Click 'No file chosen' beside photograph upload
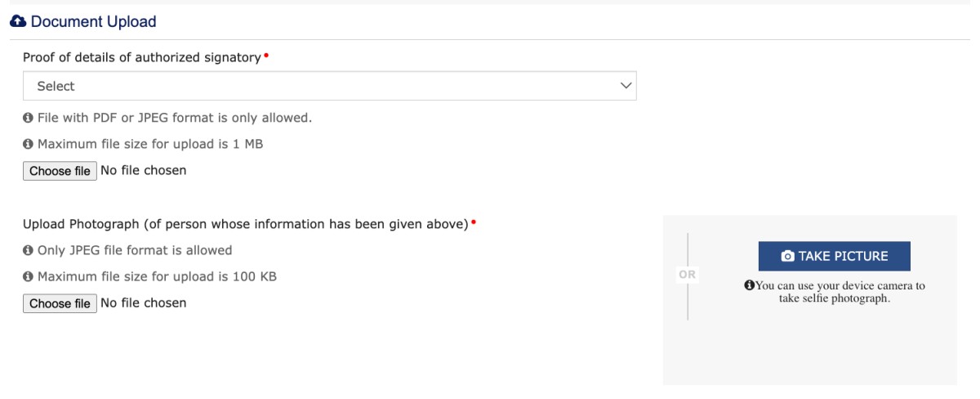This screenshot has width=980, height=399. [x=143, y=303]
